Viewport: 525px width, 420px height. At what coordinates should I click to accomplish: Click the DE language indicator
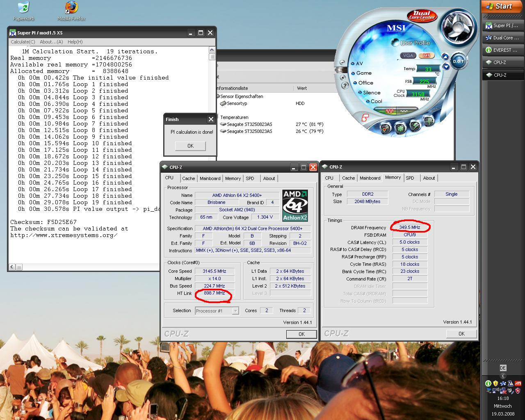coord(503,368)
